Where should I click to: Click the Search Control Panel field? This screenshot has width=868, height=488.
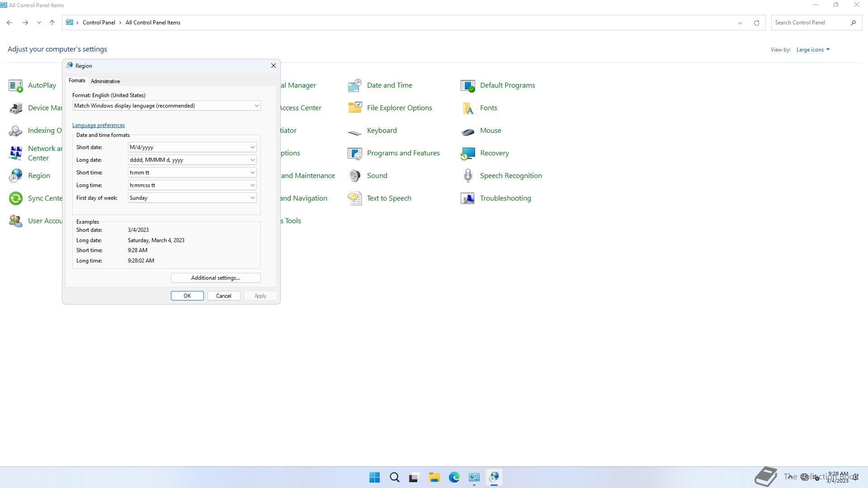coord(811,23)
